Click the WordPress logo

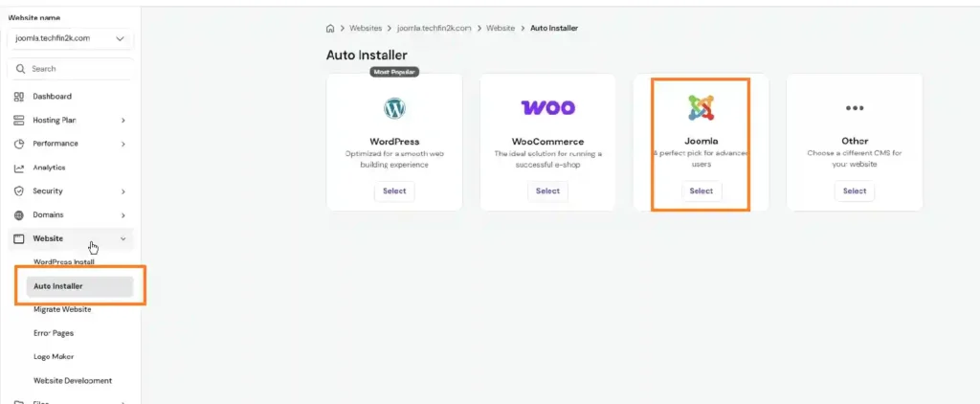tap(394, 109)
